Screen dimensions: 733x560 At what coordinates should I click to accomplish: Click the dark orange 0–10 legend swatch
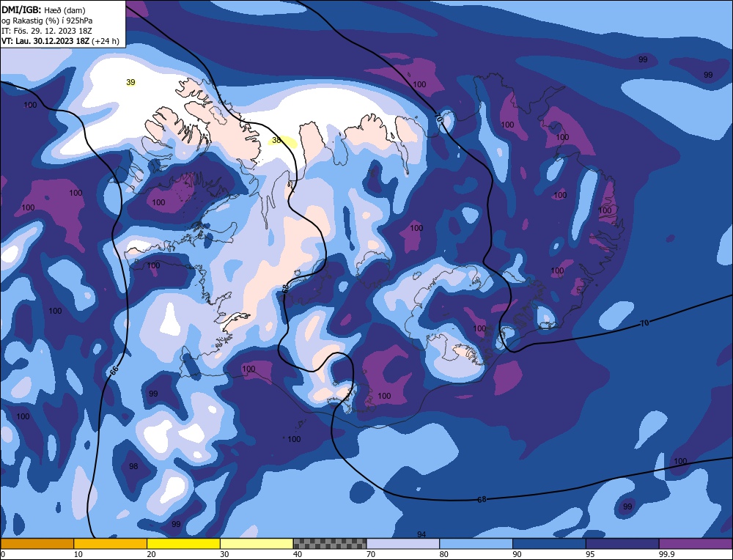pyautogui.click(x=37, y=543)
